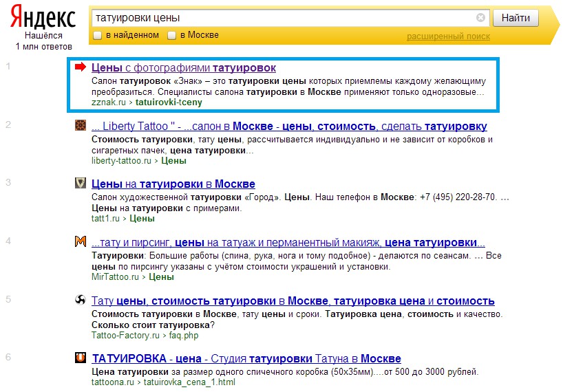The width and height of the screenshot is (563, 392).
Task: Click the tattoona.ru orange favicon
Action: [81, 358]
